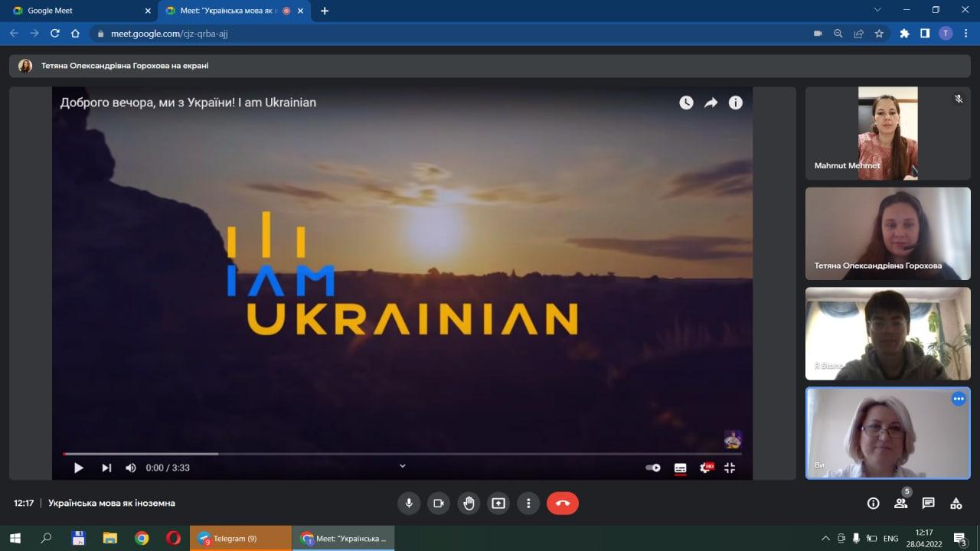Screen dimensions: 980x551
Task: Play the I am Ukrainian video
Action: tap(78, 468)
